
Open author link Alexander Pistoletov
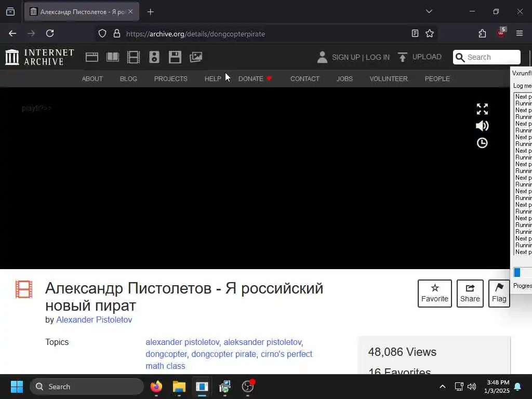click(94, 320)
